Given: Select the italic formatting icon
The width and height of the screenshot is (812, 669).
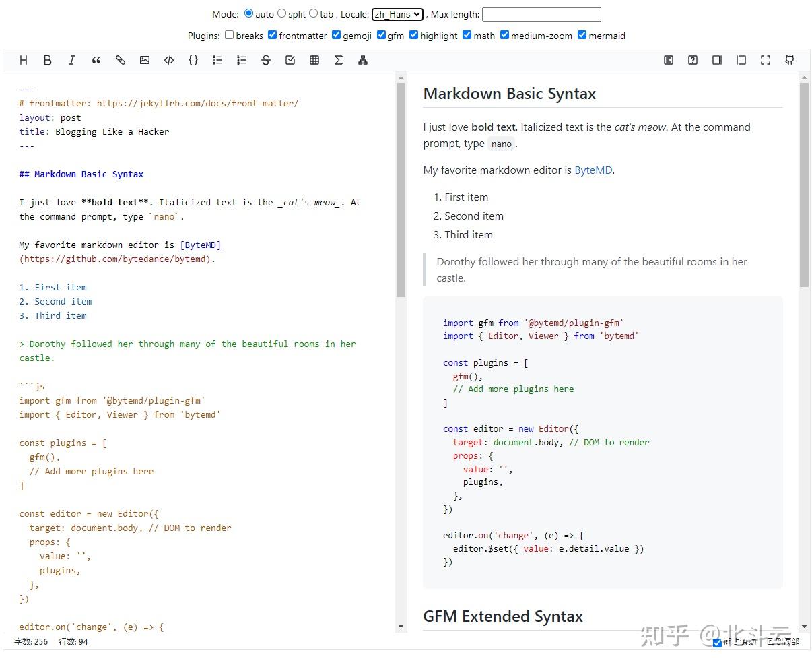Looking at the screenshot, I should 72,60.
